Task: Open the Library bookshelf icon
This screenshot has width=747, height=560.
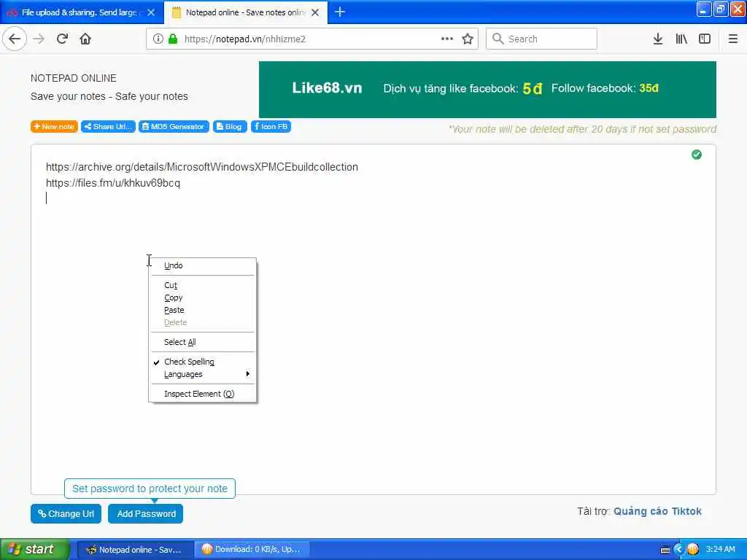Action: [x=681, y=39]
